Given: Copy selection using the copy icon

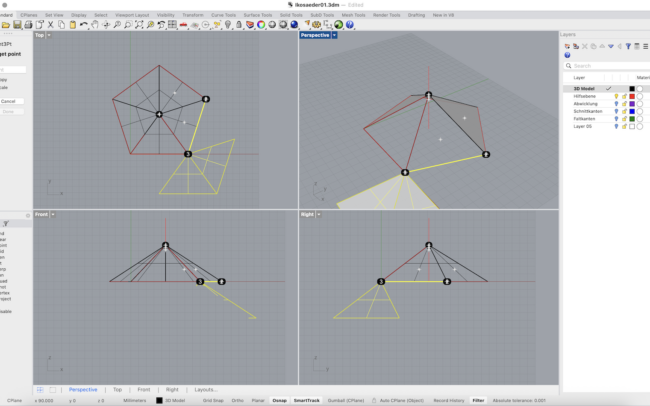Looking at the screenshot, I should [x=61, y=25].
